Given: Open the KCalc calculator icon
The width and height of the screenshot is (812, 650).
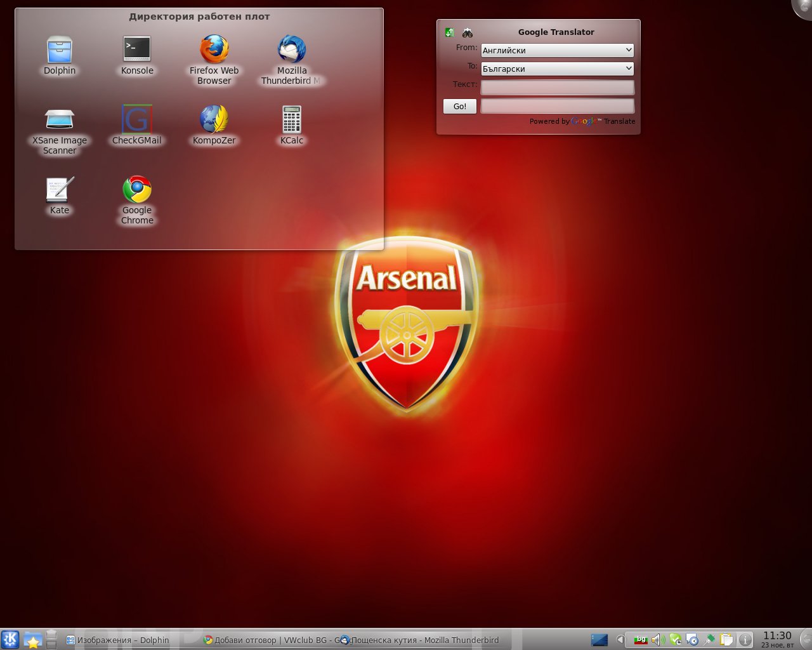Looking at the screenshot, I should (x=292, y=119).
